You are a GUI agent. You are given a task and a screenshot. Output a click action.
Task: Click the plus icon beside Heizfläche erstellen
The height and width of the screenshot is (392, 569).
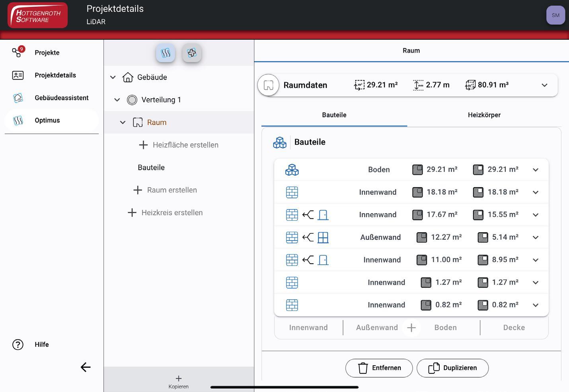click(x=143, y=145)
